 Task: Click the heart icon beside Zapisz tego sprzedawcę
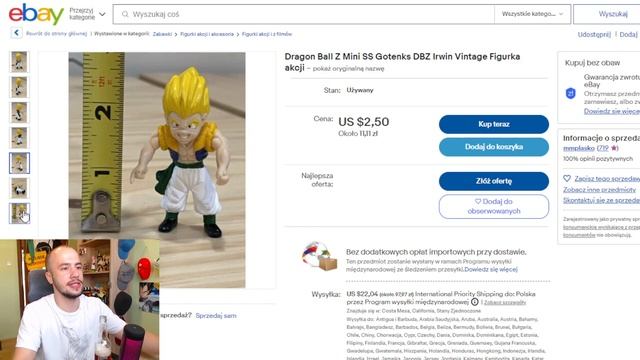click(567, 178)
